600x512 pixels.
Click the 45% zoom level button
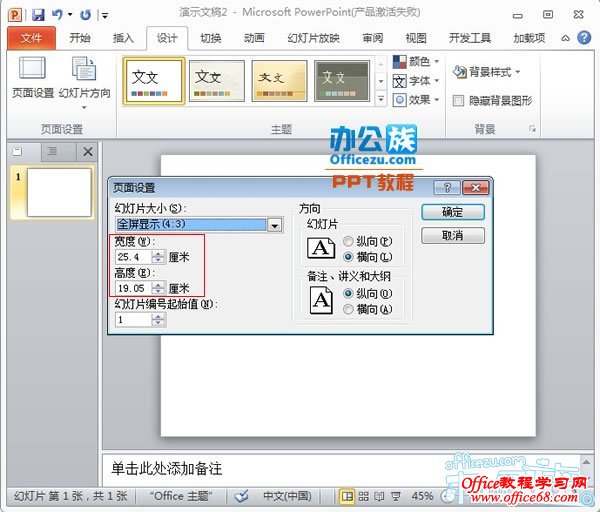pos(422,496)
